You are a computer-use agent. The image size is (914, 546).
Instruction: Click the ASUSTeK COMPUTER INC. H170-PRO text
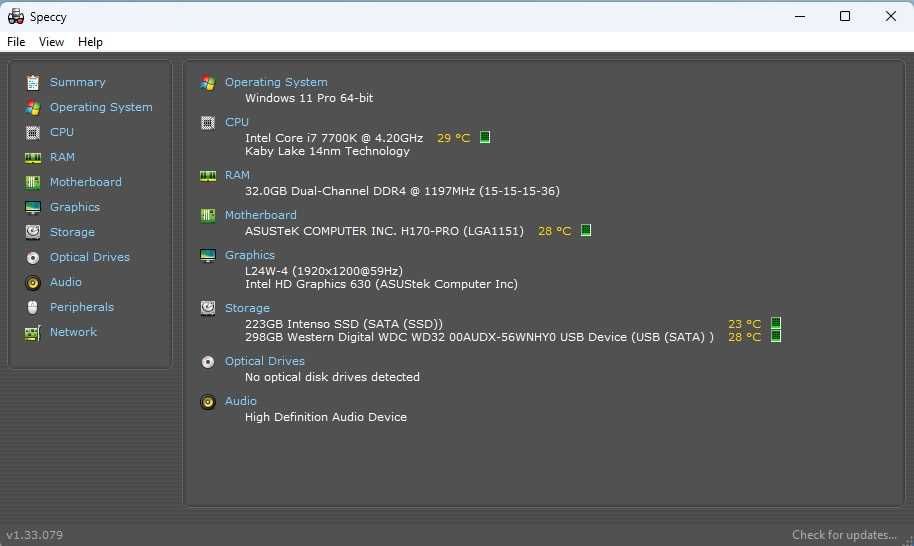[x=384, y=231]
